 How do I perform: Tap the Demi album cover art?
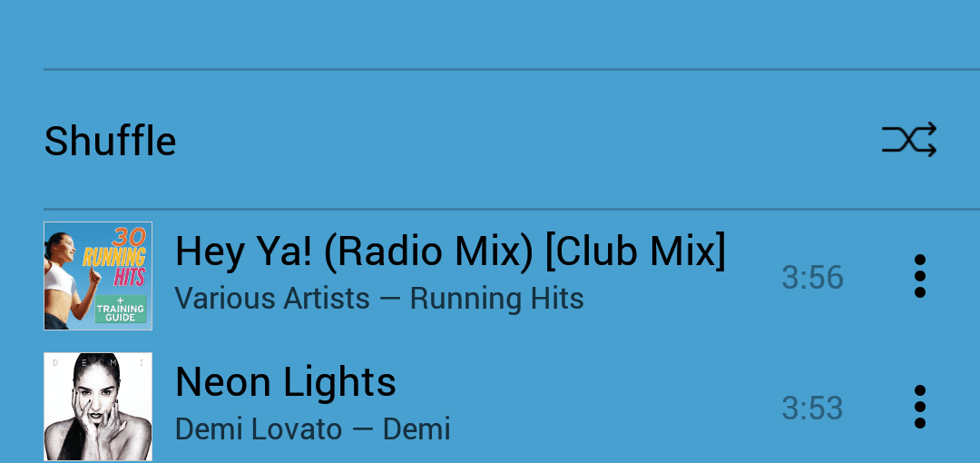tap(98, 407)
